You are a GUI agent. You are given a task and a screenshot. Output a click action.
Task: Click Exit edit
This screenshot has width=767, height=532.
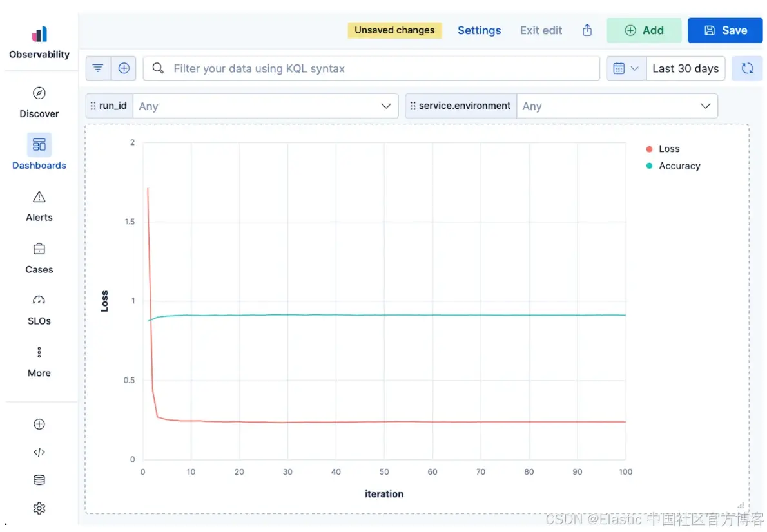pos(541,30)
